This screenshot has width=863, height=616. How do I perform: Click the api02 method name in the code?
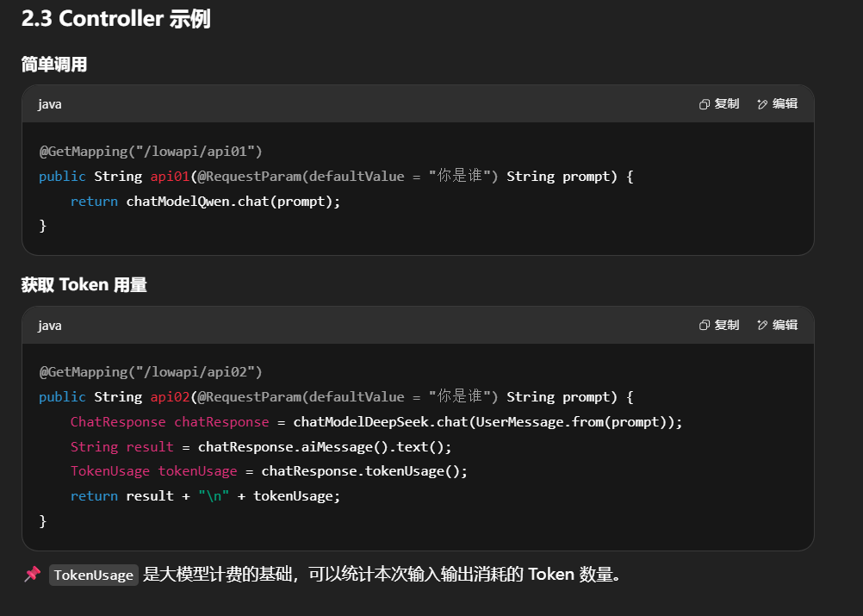(170, 397)
